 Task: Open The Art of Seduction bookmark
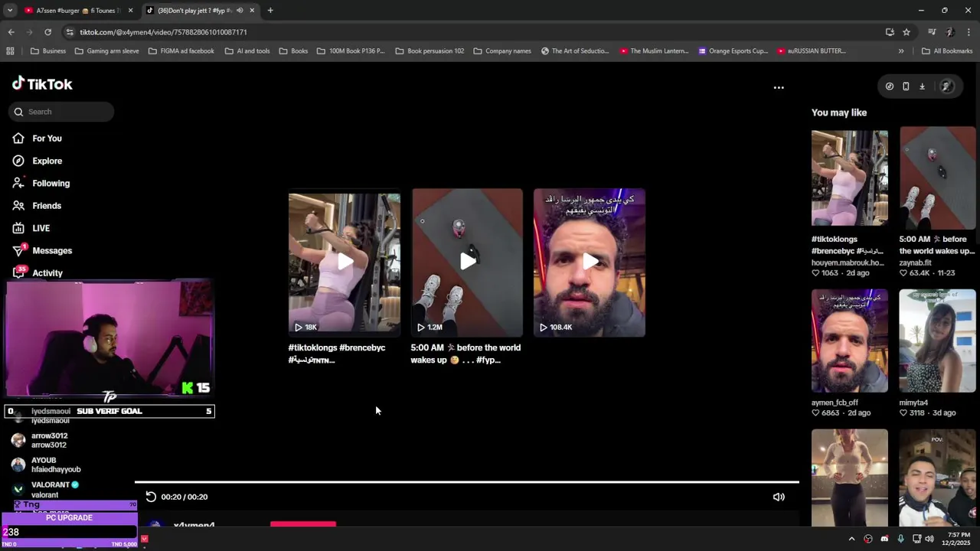[x=574, y=51]
